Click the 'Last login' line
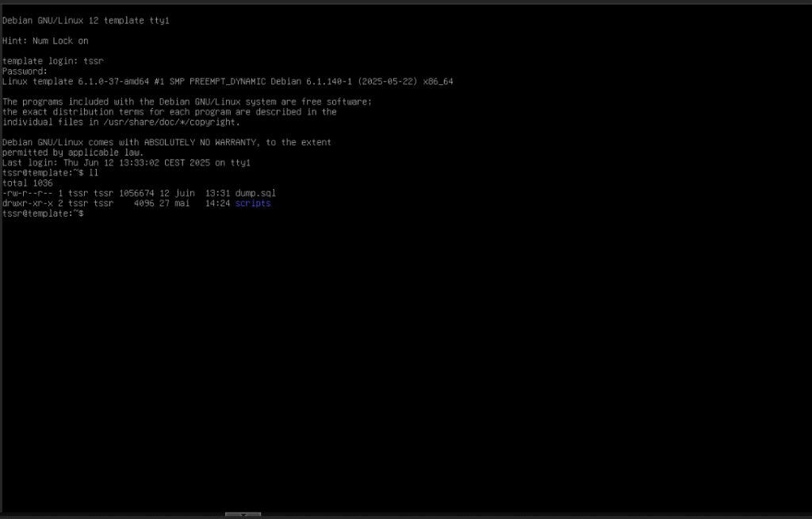Viewport: 812px width, 519px height. coord(126,162)
